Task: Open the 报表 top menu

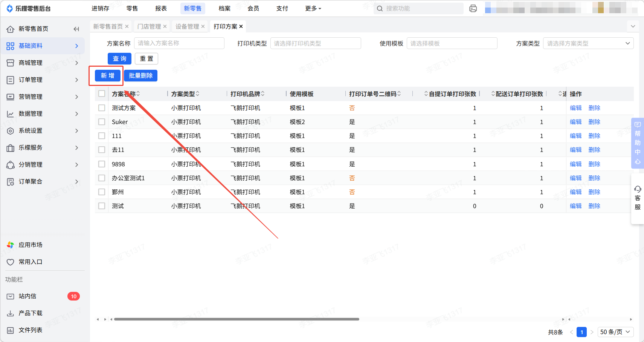Action: [161, 8]
